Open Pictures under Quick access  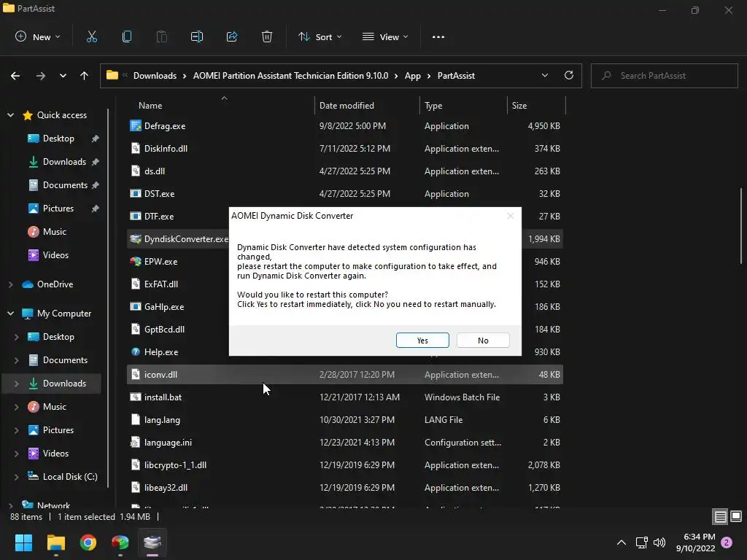click(x=58, y=208)
